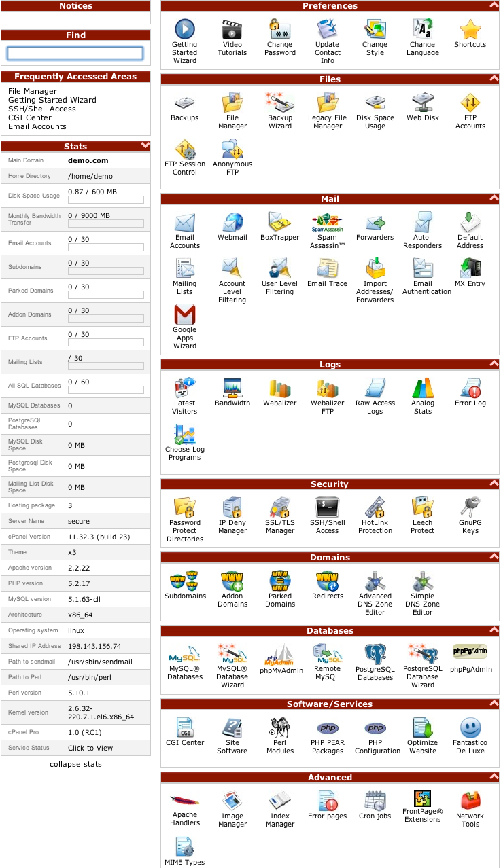
Task: Open MySQL Databases icon
Action: coord(184,654)
